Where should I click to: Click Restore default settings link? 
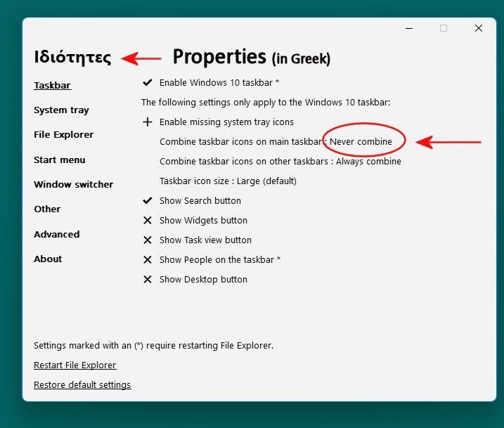point(82,385)
